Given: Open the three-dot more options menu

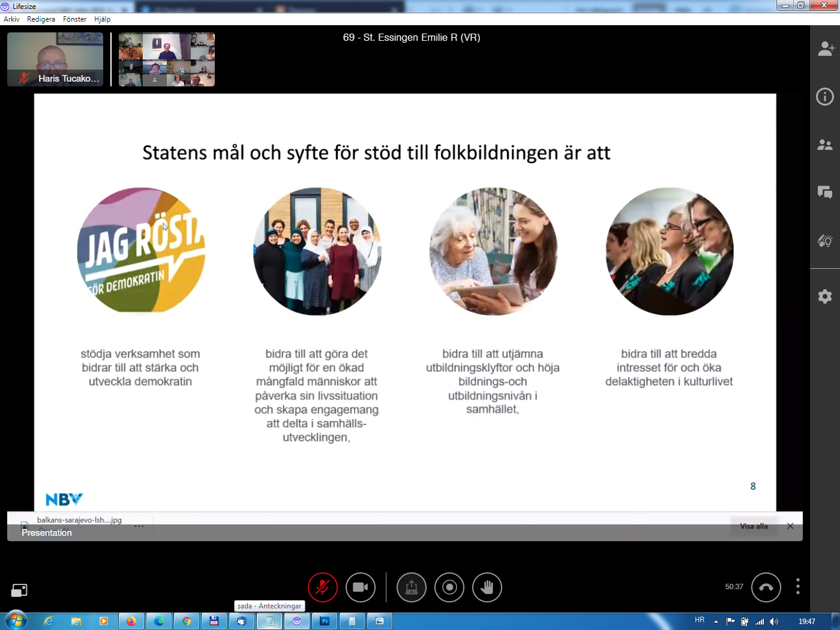Looking at the screenshot, I should pos(797,587).
